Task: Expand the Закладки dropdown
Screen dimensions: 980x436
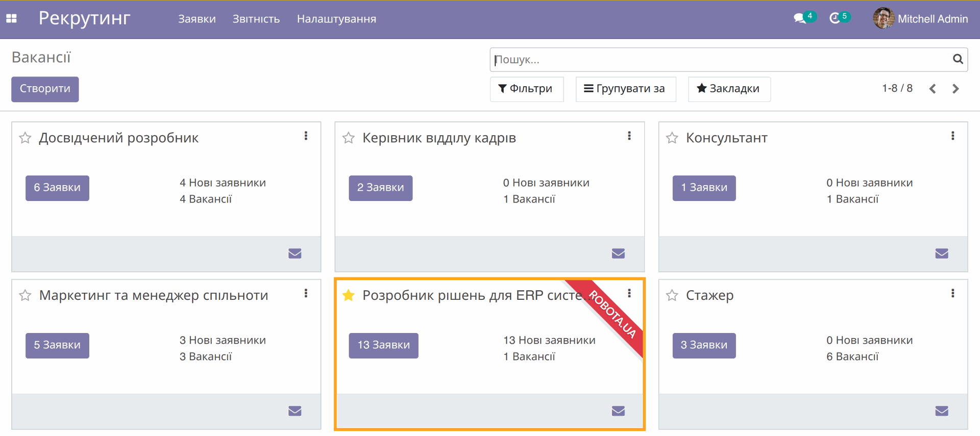Action: tap(729, 89)
